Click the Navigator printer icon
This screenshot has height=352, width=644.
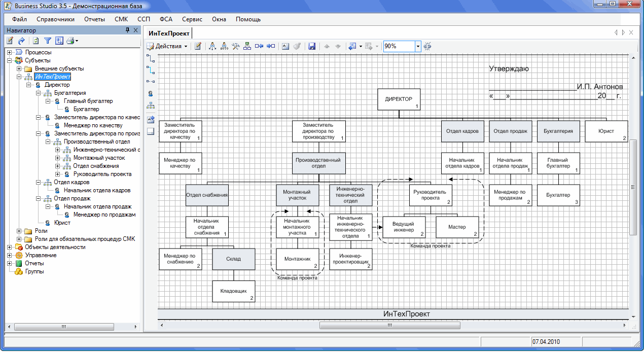pos(70,41)
